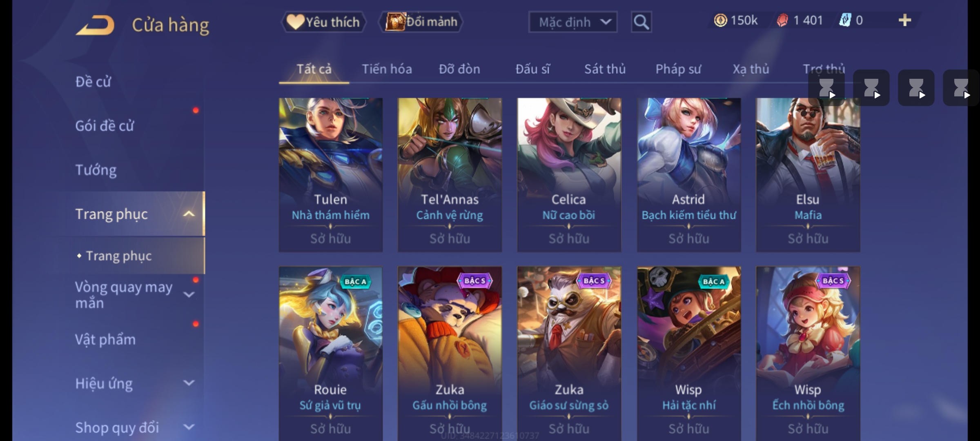Tap the plus icon to add currency

[905, 20]
